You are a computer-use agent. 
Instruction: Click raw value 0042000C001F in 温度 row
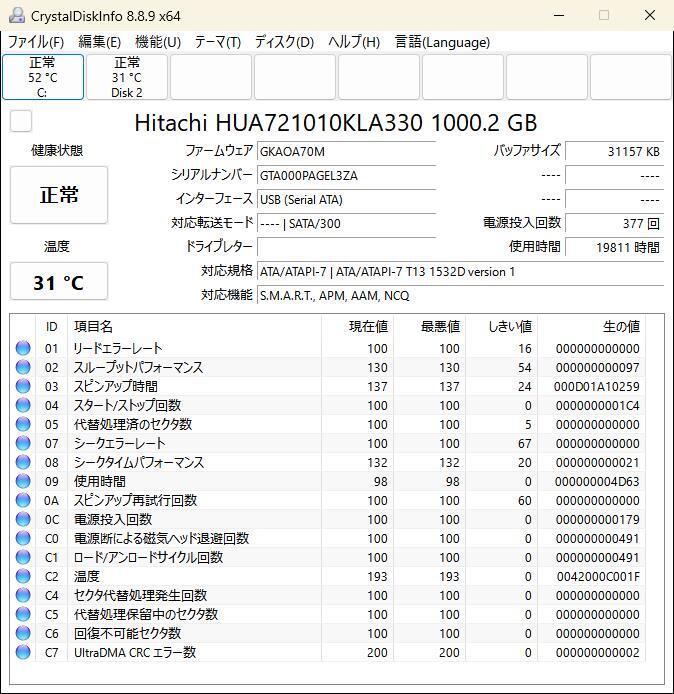[x=598, y=577]
